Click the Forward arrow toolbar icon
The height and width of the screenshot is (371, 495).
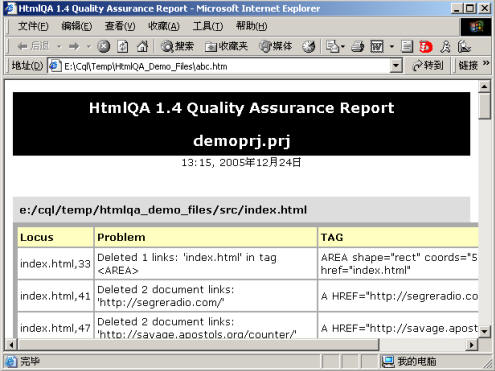pos(74,46)
